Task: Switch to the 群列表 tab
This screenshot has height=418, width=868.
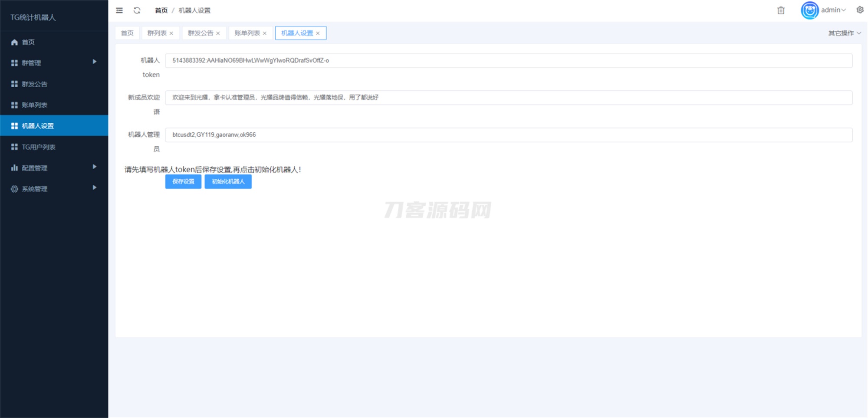Action: coord(157,33)
